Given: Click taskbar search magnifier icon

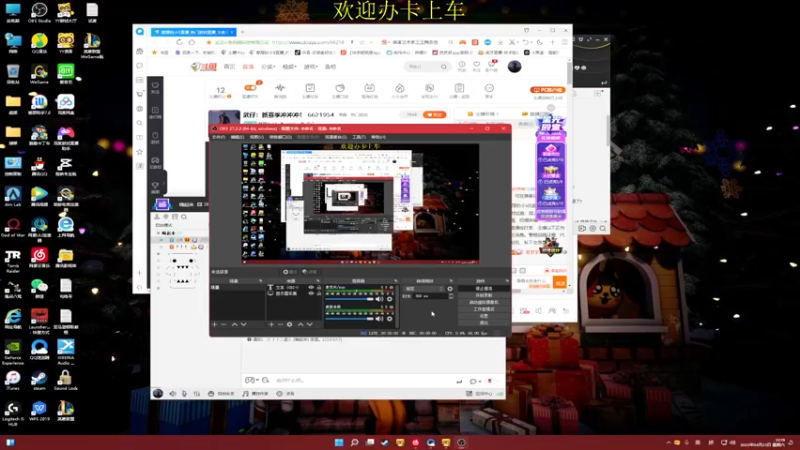Looking at the screenshot, I should tap(354, 442).
